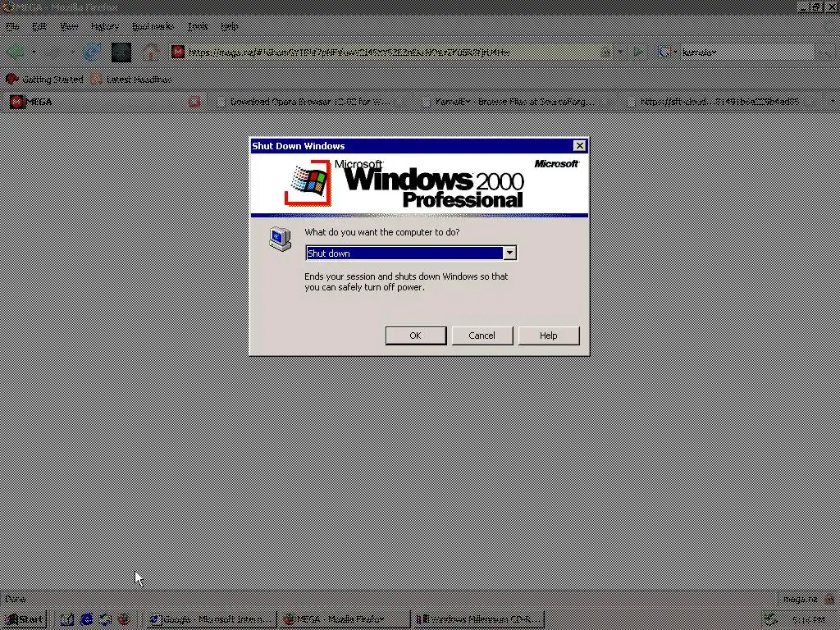The image size is (840, 630).
Task: Open the Tools menu in Firefox
Action: click(198, 26)
